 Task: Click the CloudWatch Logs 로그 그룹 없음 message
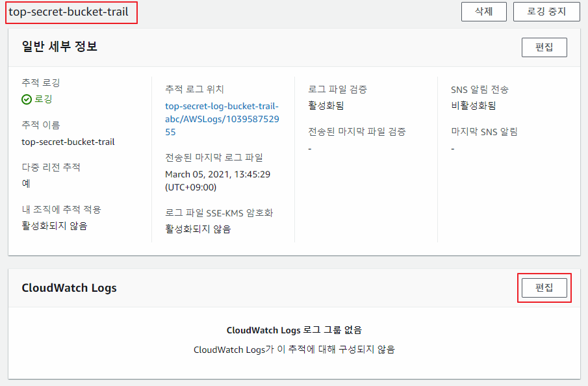point(294,330)
